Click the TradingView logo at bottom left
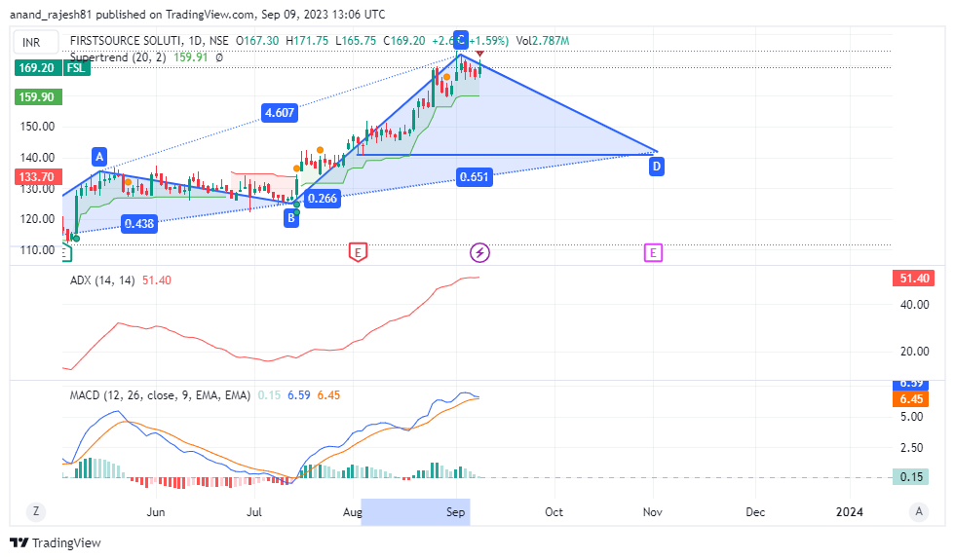Viewport: 955px width, 560px height. (x=56, y=542)
